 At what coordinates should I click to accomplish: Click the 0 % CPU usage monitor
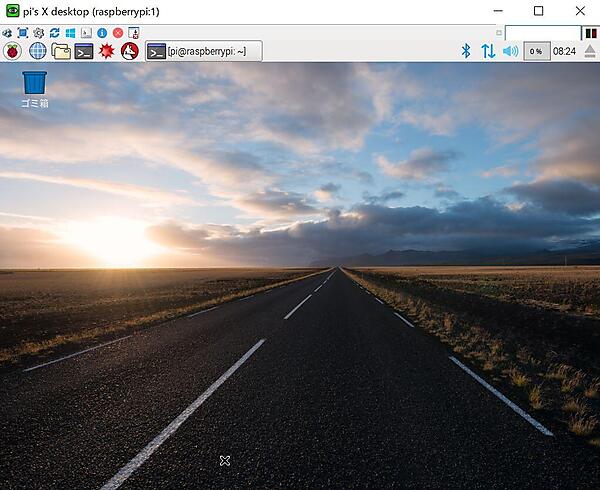pyautogui.click(x=536, y=51)
